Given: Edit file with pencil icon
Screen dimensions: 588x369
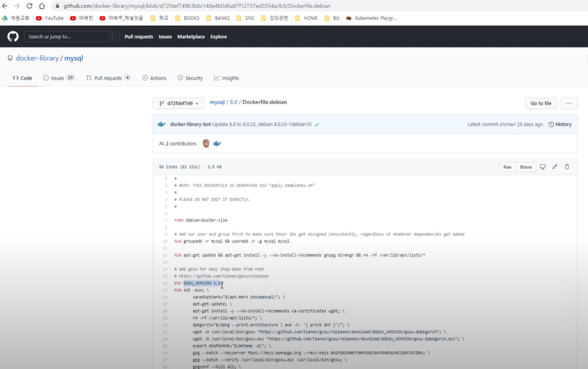Looking at the screenshot, I should pos(554,167).
